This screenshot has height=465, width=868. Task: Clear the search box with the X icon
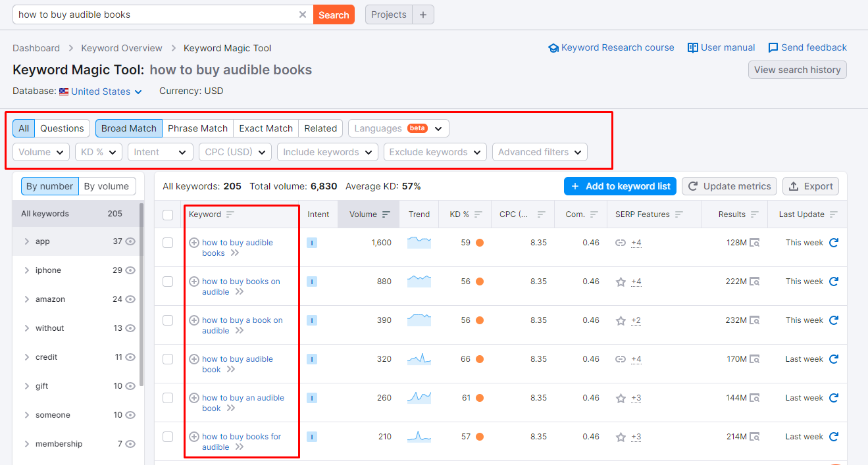click(x=303, y=14)
